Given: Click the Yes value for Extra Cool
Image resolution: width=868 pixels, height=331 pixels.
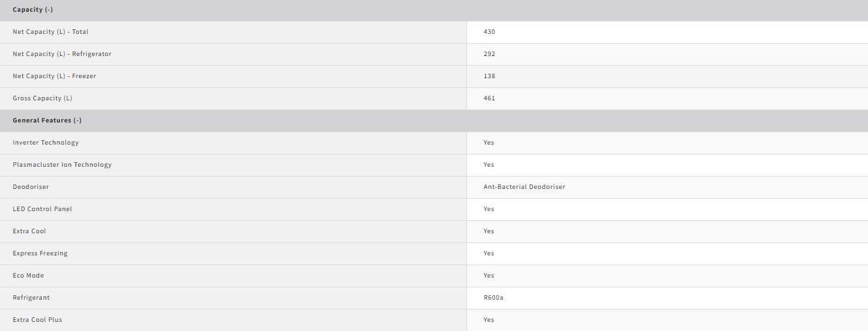Looking at the screenshot, I should 489,231.
